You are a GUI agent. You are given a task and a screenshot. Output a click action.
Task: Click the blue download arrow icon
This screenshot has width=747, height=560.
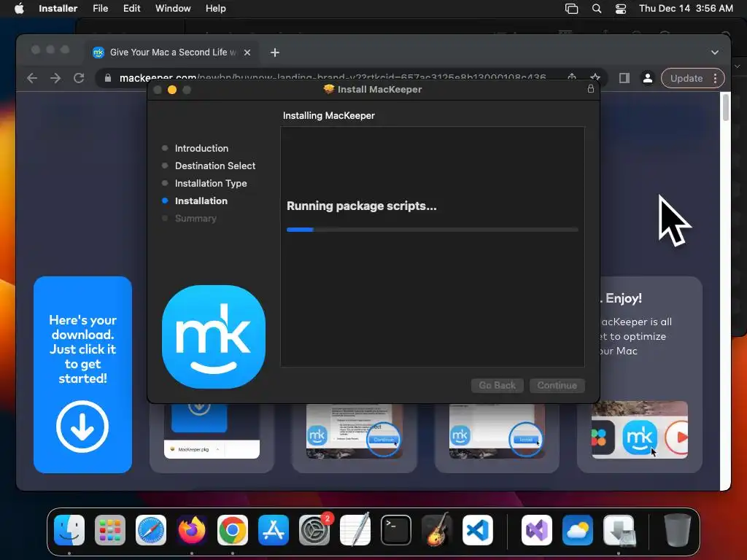click(82, 426)
